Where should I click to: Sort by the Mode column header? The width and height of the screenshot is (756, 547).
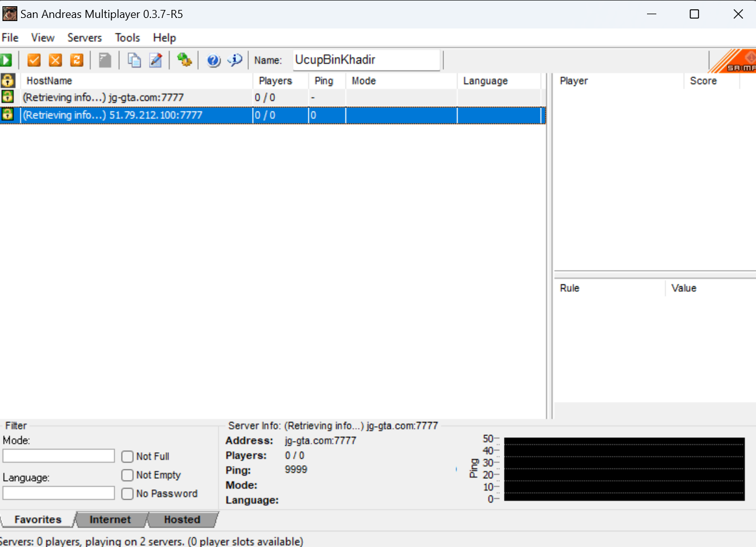(x=401, y=81)
